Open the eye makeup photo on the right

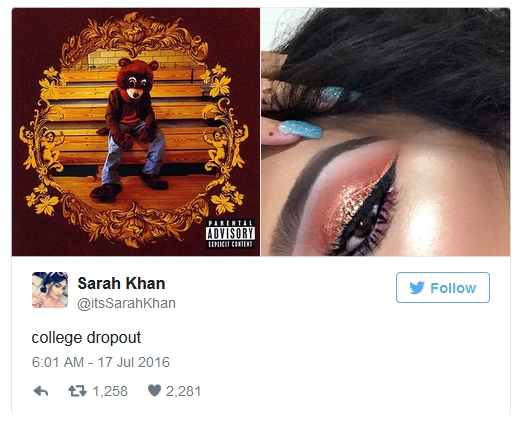pyautogui.click(x=385, y=132)
